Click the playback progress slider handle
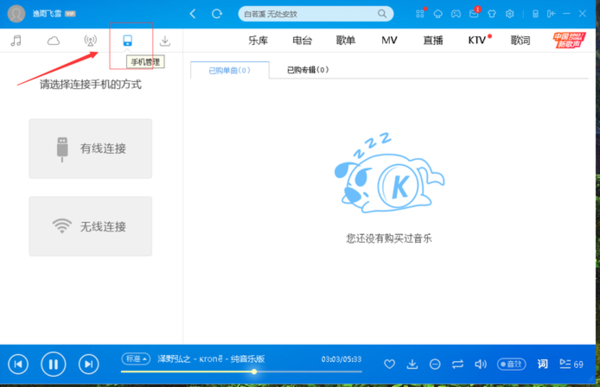 click(254, 372)
